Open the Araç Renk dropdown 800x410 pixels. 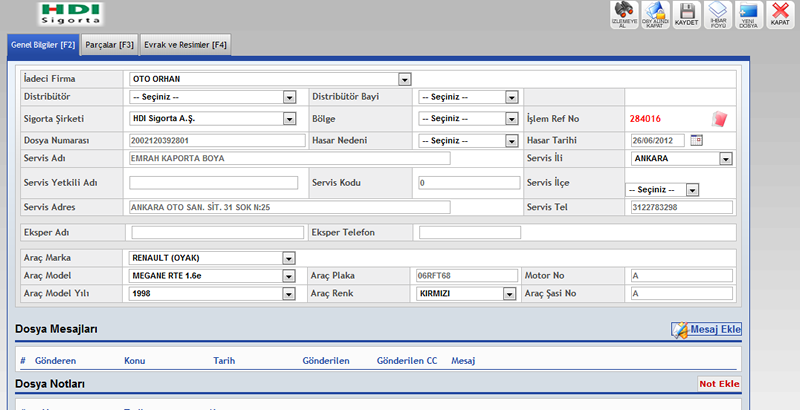tap(510, 294)
